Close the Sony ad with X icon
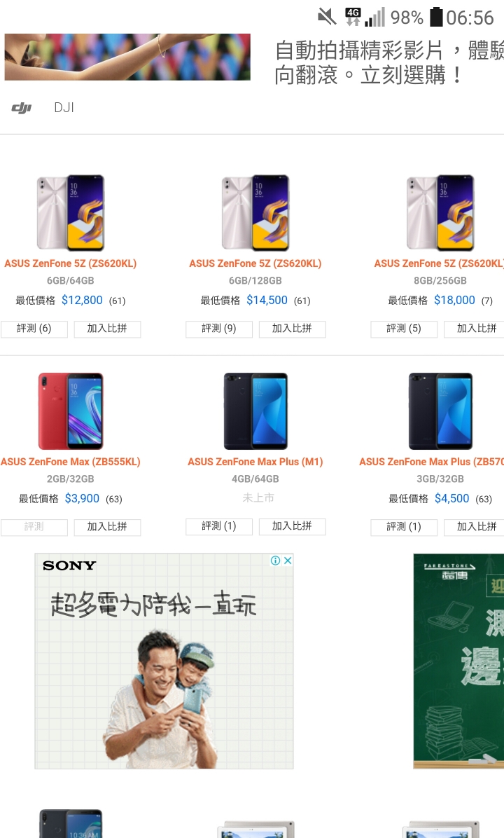504x838 pixels. pos(288,560)
